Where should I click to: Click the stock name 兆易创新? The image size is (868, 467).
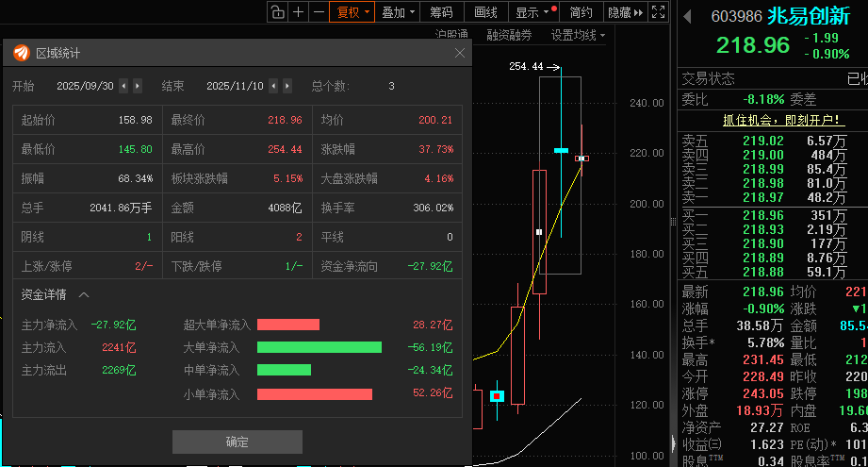click(x=809, y=16)
